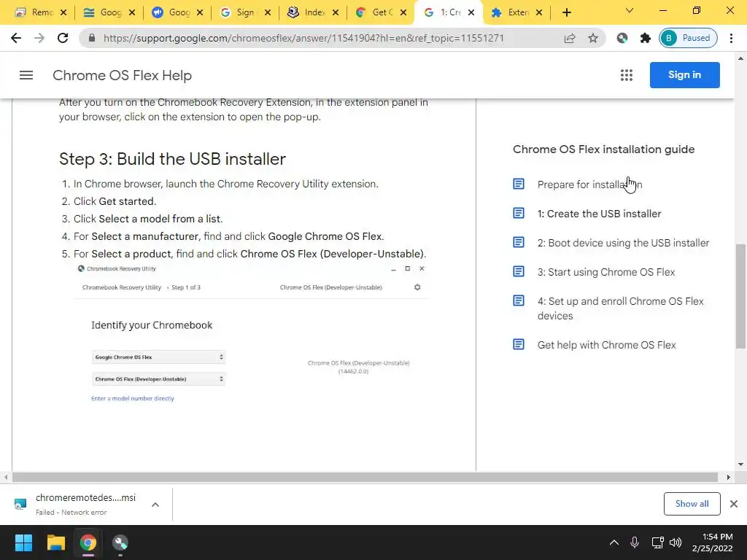Open the microphone tray icon
This screenshot has height=560, width=747.
(x=635, y=542)
